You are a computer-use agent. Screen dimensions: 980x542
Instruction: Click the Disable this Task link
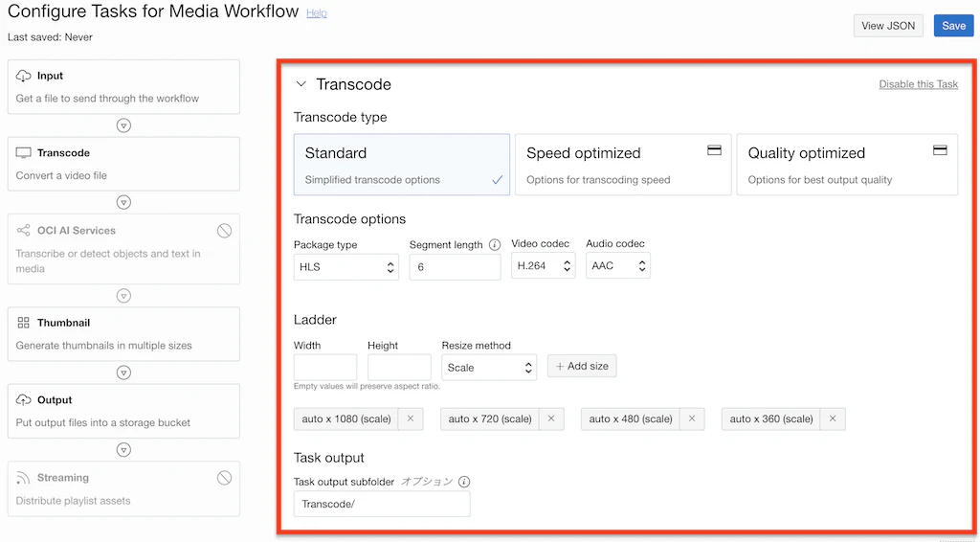tap(918, 84)
